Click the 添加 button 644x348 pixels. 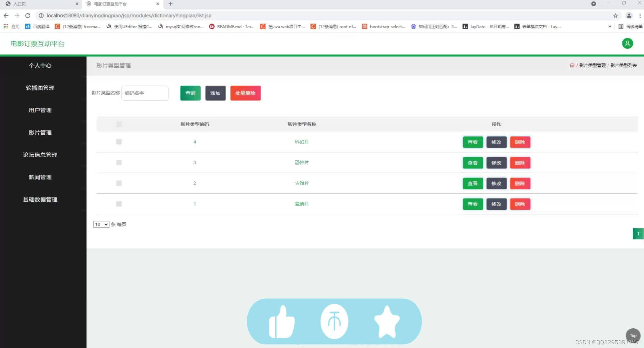(215, 93)
